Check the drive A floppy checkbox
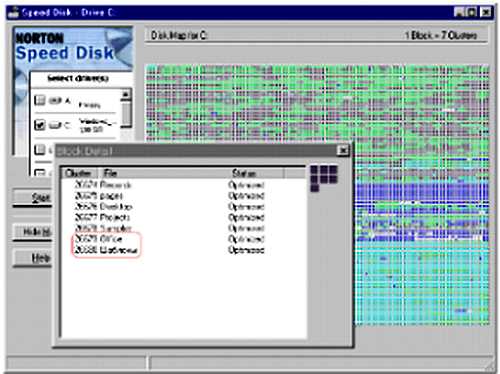Viewport: 500px width, 374px height. tap(40, 100)
